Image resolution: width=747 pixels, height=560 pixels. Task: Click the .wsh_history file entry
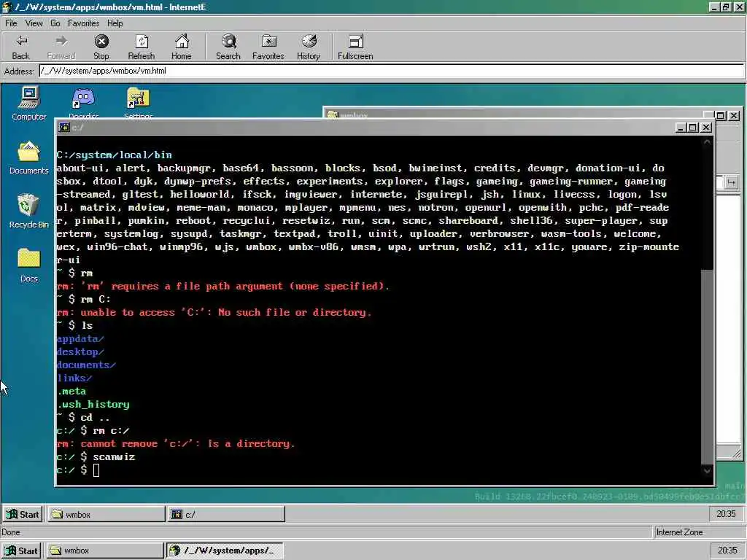point(93,404)
